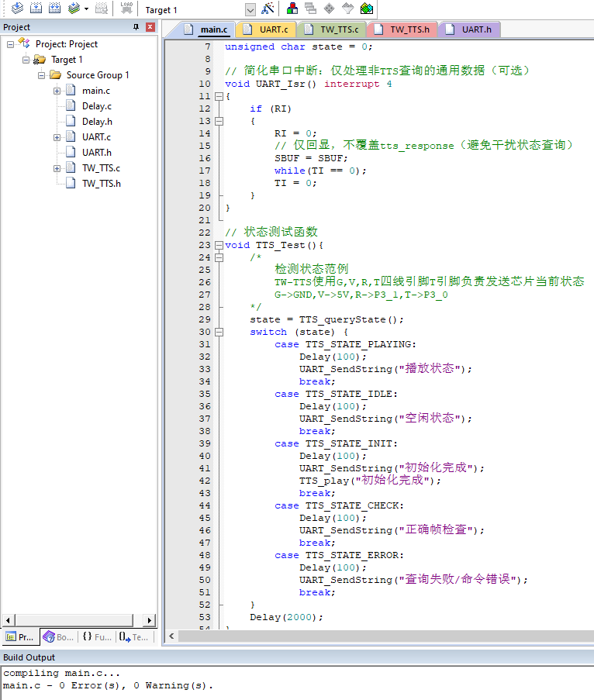This screenshot has height=700, width=594.
Task: Open the Pack Installer icon
Action: 367,9
